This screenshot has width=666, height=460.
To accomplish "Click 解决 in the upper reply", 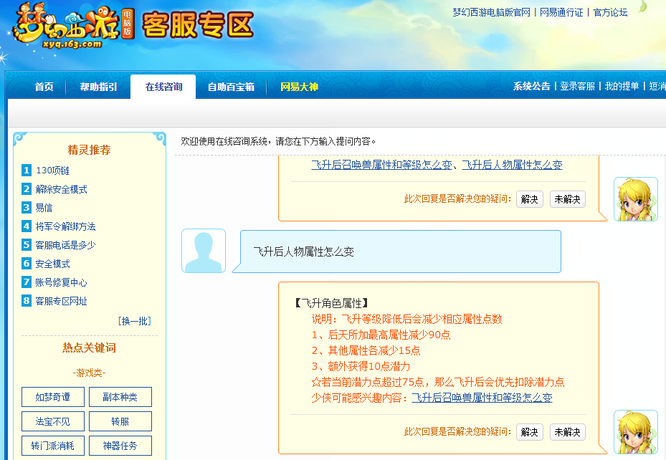I will pyautogui.click(x=529, y=199).
